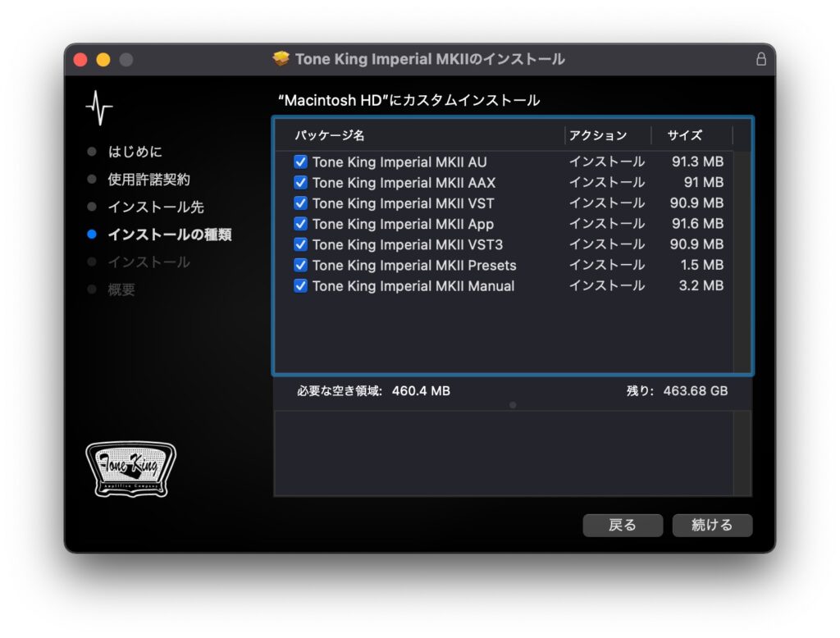Viewport: 840px width, 638px height.
Task: Disable the Imperial MKII VST3 package
Action: point(300,244)
